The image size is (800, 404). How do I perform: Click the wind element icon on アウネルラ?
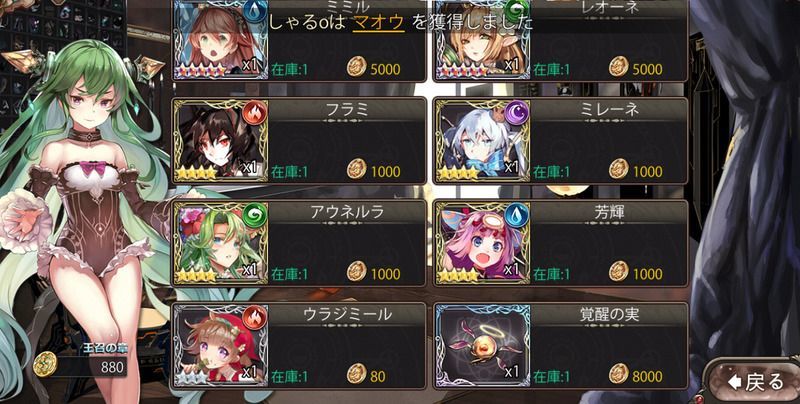point(254,215)
